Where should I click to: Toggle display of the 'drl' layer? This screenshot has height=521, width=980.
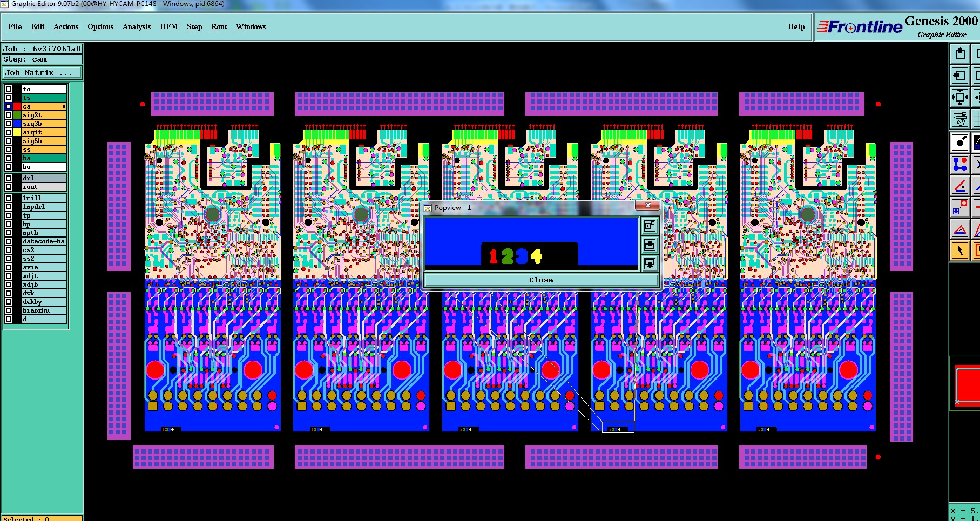[9, 178]
